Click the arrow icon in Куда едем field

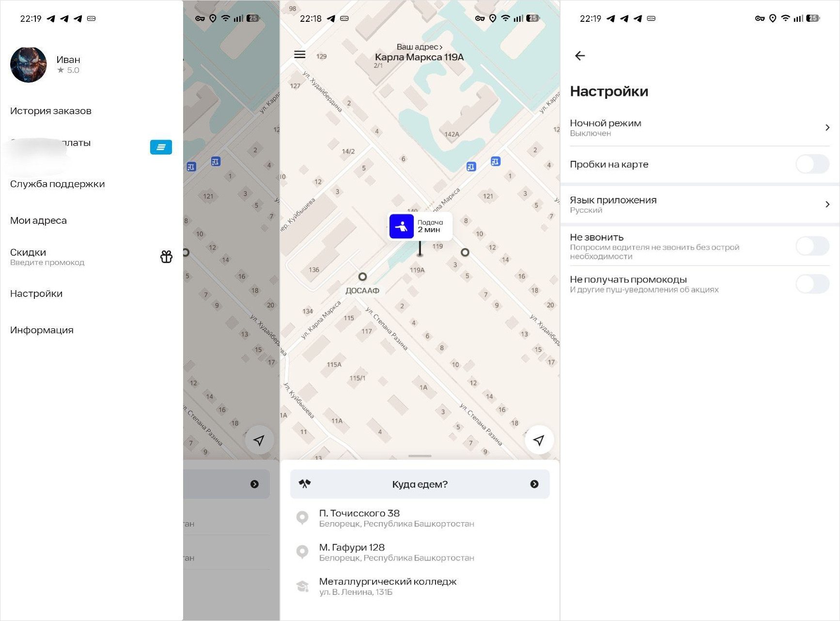tap(534, 484)
